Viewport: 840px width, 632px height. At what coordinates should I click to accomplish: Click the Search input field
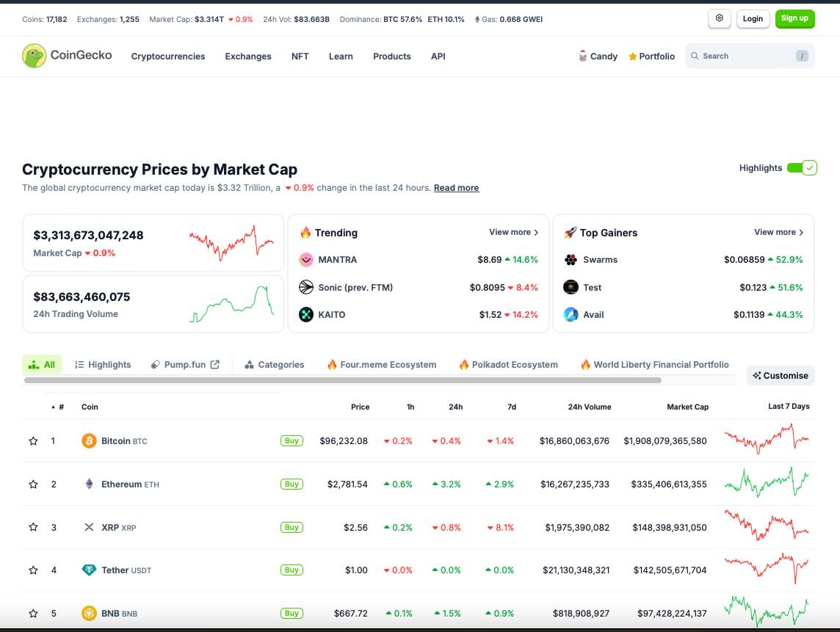(x=750, y=56)
